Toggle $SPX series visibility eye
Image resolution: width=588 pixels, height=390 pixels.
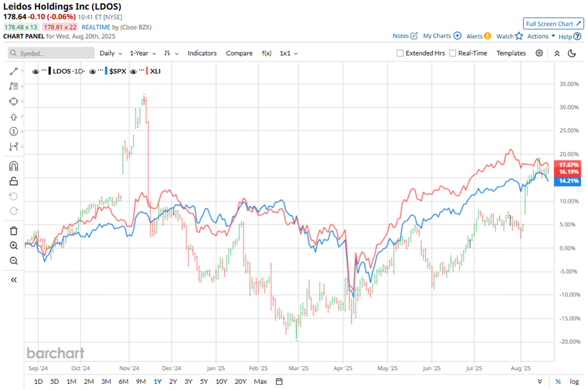pyautogui.click(x=92, y=71)
